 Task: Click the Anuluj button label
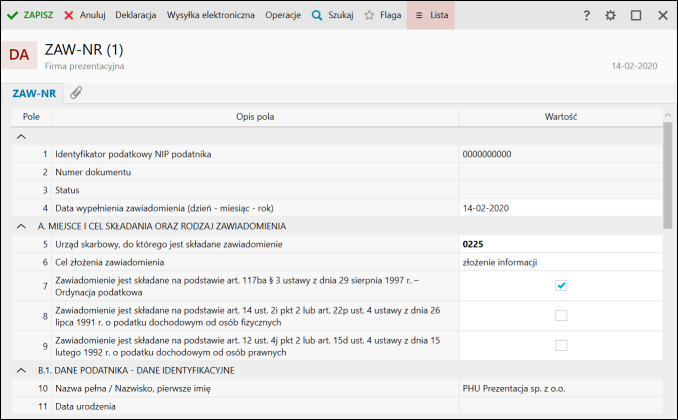(x=93, y=15)
